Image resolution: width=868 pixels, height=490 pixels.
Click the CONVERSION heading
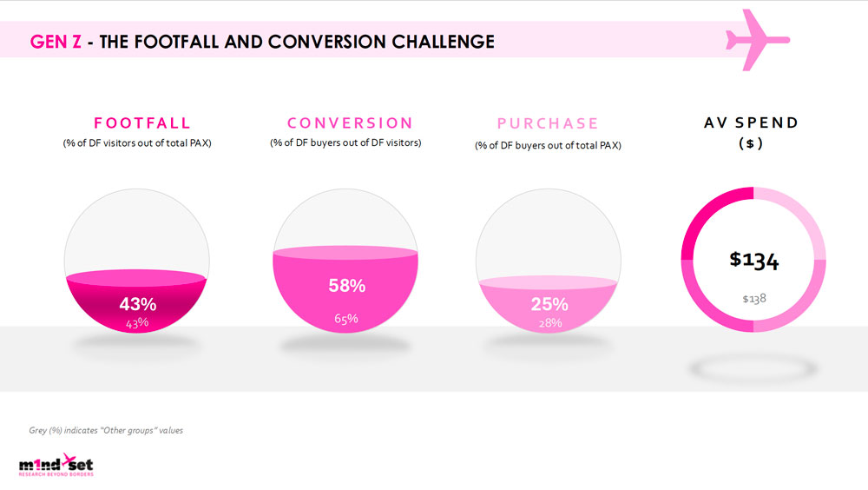point(350,123)
